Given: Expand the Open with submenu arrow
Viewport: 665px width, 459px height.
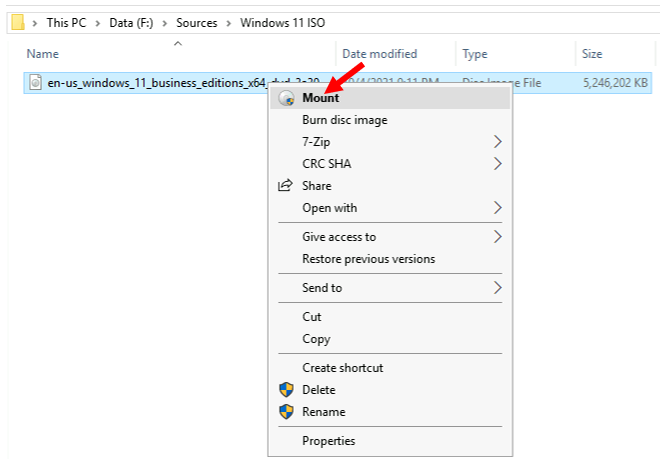Looking at the screenshot, I should (x=498, y=208).
